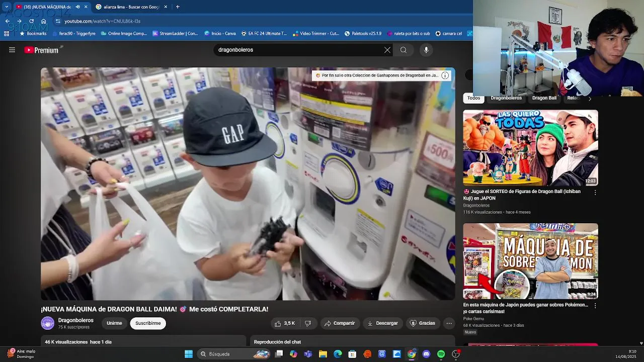Click the Gracias button
644x362 pixels.
coord(423,323)
